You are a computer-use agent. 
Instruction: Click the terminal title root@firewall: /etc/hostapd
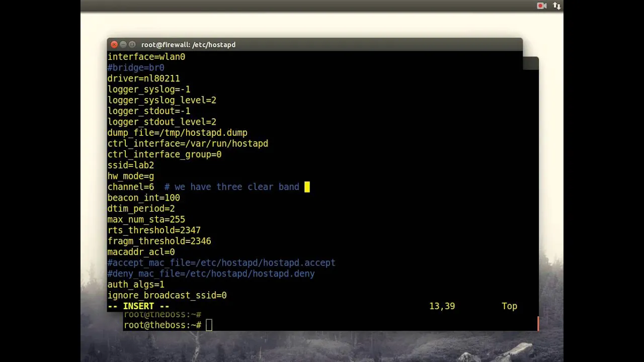tap(188, 45)
